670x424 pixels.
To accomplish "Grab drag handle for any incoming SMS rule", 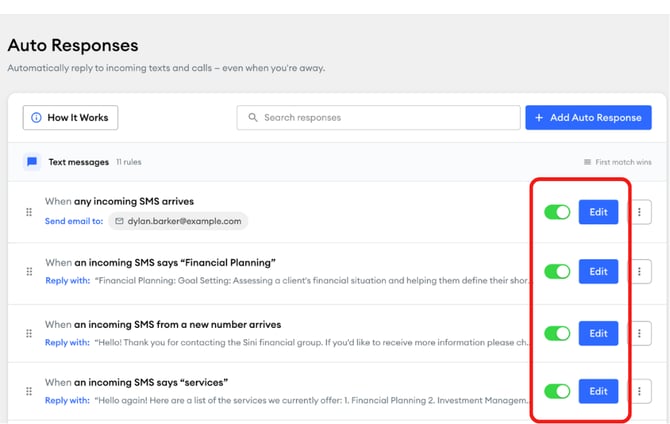I will click(29, 212).
